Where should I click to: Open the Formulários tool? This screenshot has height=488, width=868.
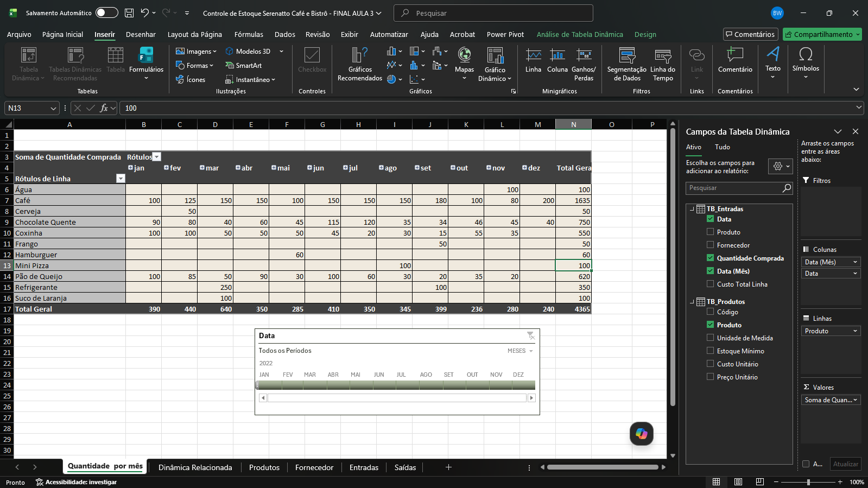(x=146, y=64)
